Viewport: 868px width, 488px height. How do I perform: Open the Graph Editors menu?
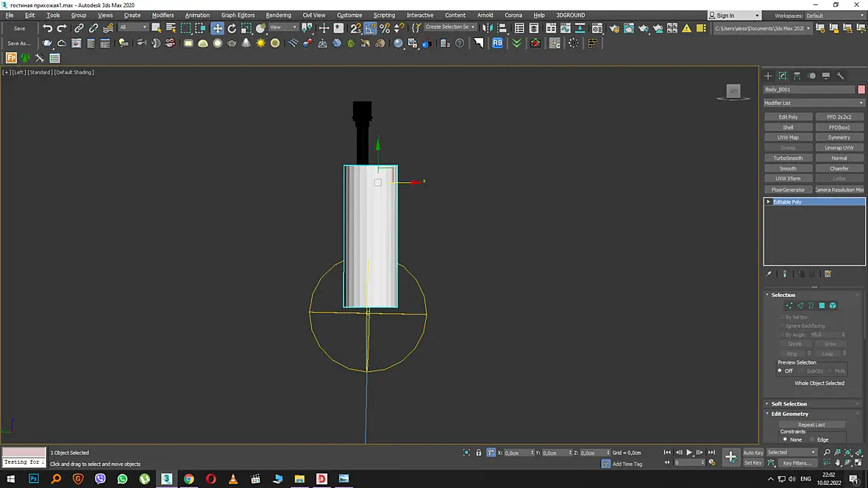point(238,15)
